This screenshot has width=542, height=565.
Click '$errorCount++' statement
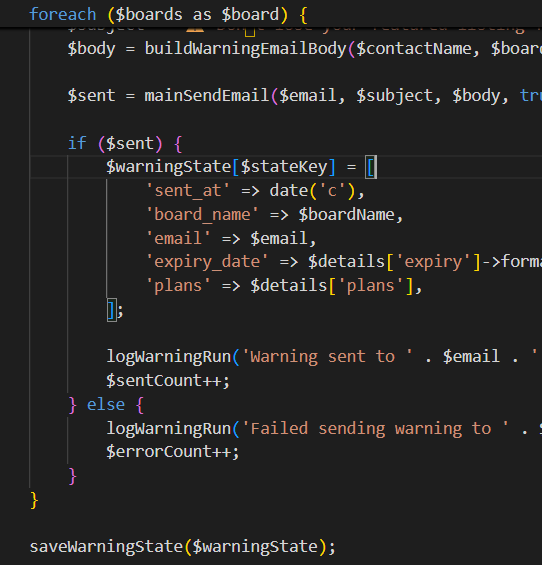(173, 451)
